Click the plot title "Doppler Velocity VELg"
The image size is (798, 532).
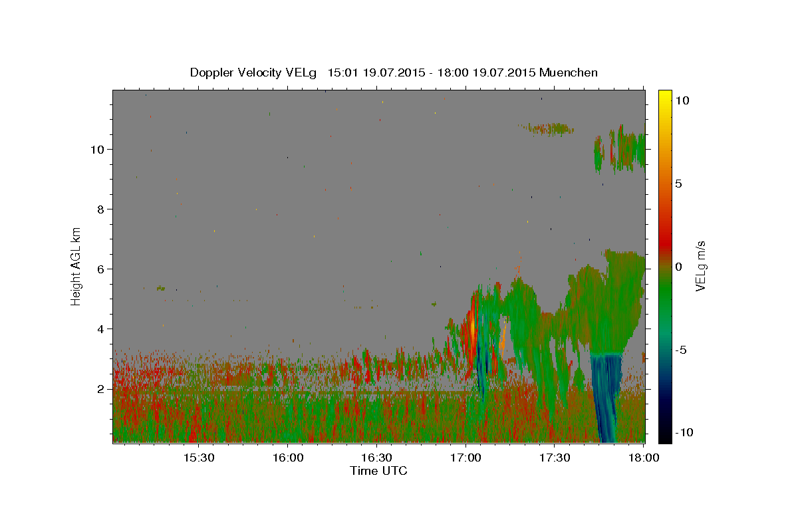(254, 72)
